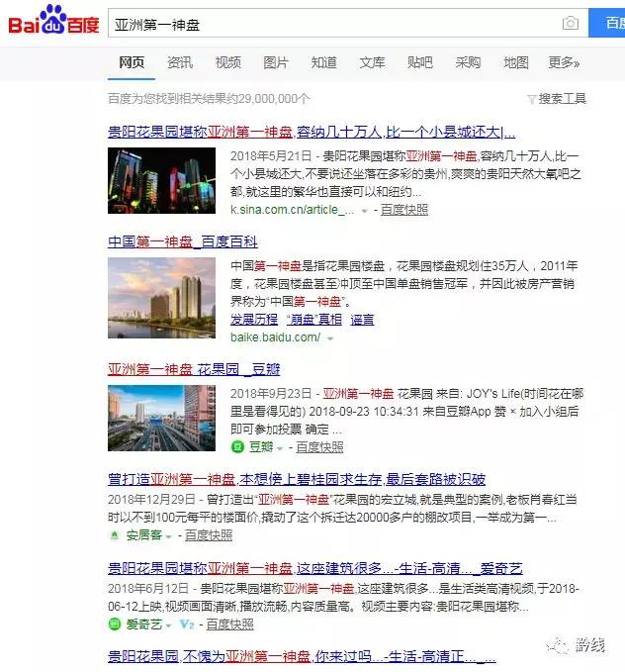
Task: Go to the 贴吧 tab
Action: (420, 62)
